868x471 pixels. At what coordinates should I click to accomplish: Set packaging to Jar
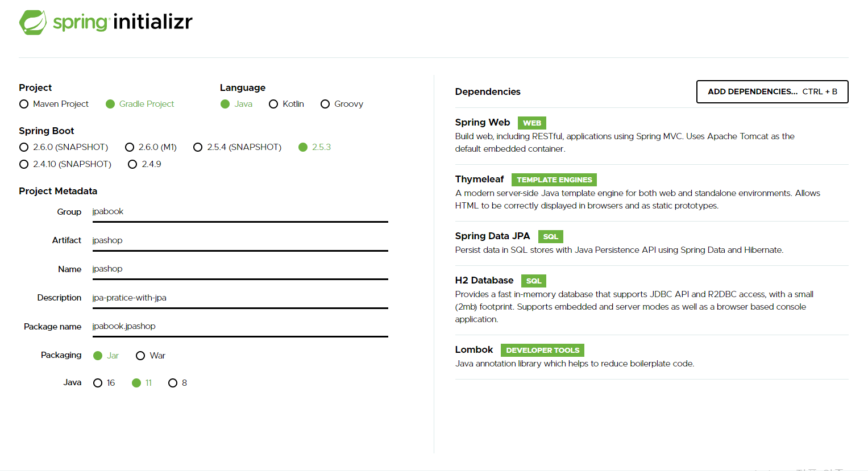click(106, 356)
